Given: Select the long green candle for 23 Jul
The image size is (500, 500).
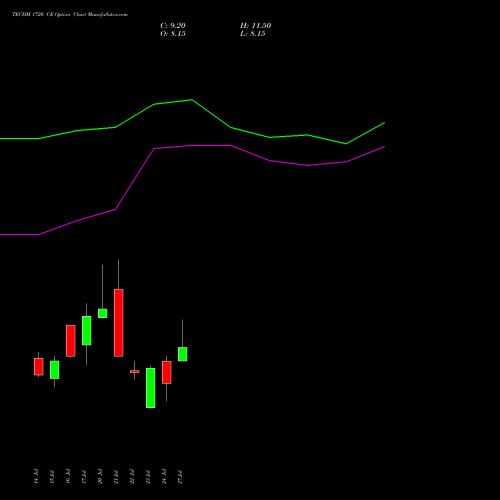Looking at the screenshot, I should pos(151,388).
